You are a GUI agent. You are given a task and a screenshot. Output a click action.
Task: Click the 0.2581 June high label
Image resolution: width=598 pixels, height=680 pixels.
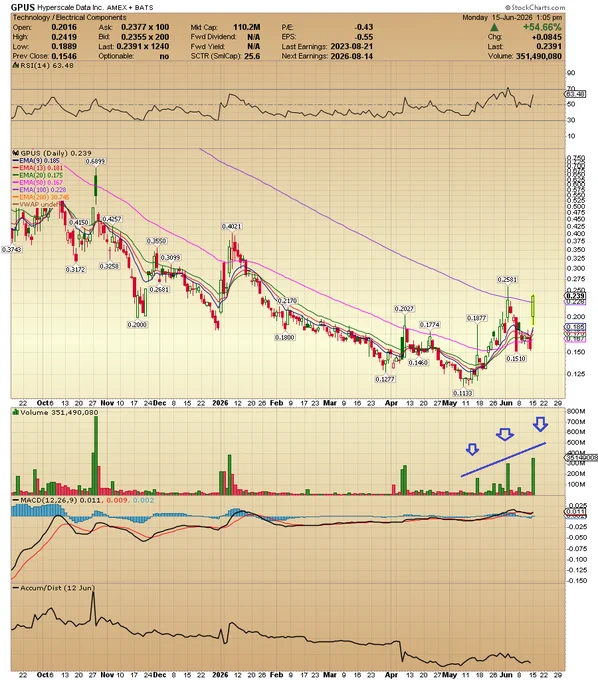[507, 280]
